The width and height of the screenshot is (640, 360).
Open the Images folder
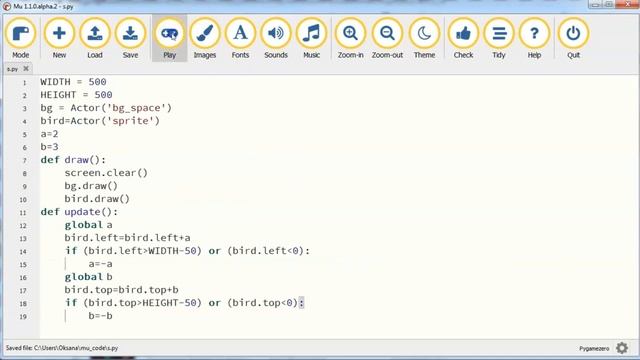coord(205,39)
